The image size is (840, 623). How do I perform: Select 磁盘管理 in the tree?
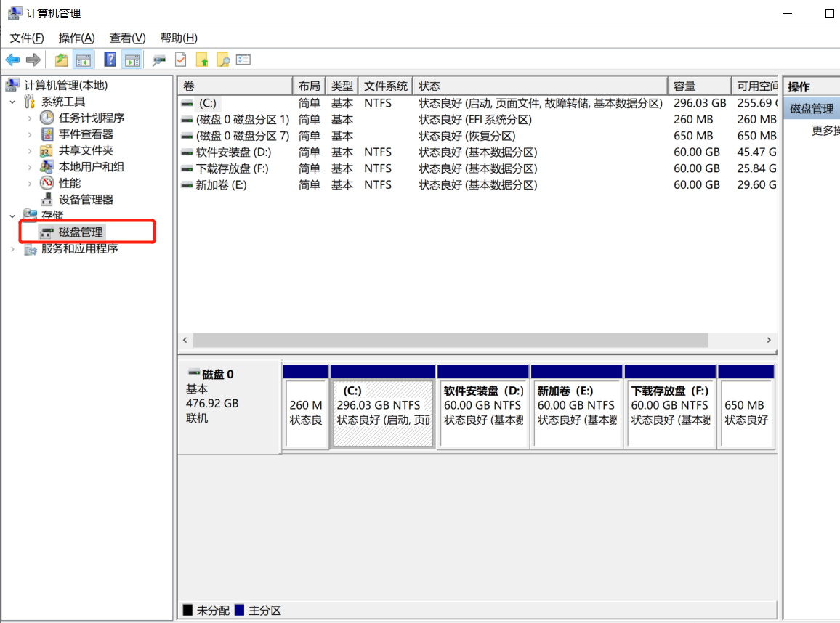tap(81, 232)
